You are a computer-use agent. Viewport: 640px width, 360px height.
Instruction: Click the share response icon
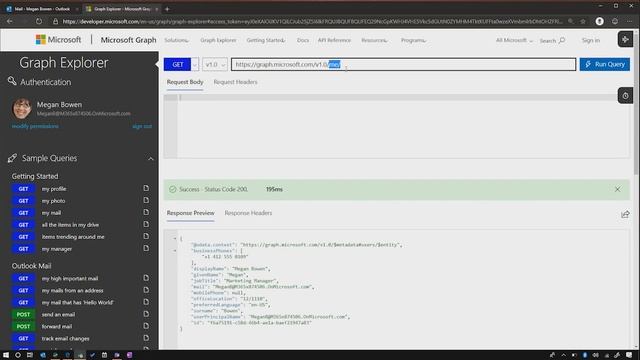625,214
